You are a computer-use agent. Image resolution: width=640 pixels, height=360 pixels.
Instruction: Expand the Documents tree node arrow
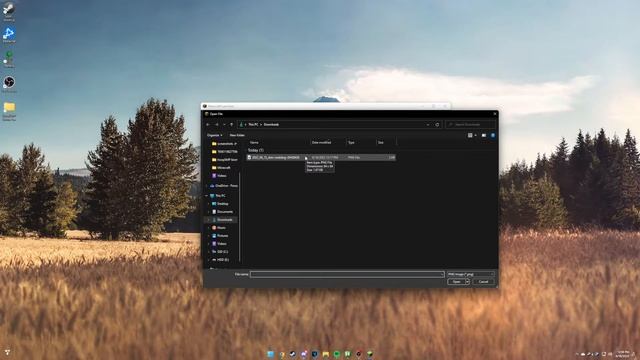coord(209,211)
